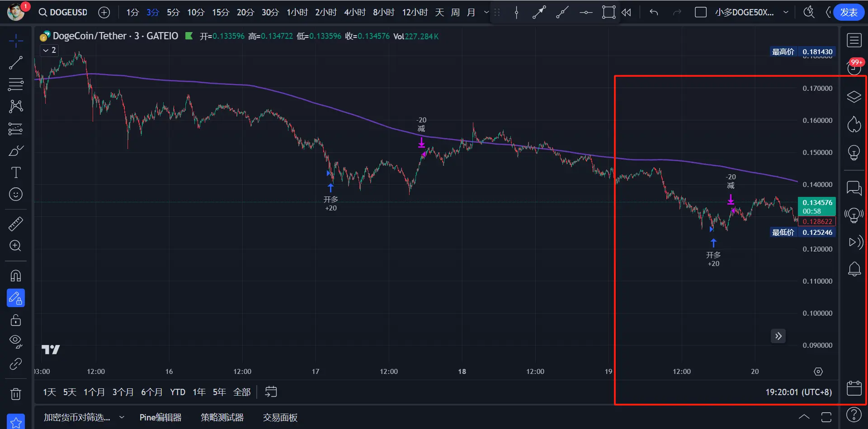Select the brush drawing tool
Image resolution: width=868 pixels, height=429 pixels.
tap(16, 150)
